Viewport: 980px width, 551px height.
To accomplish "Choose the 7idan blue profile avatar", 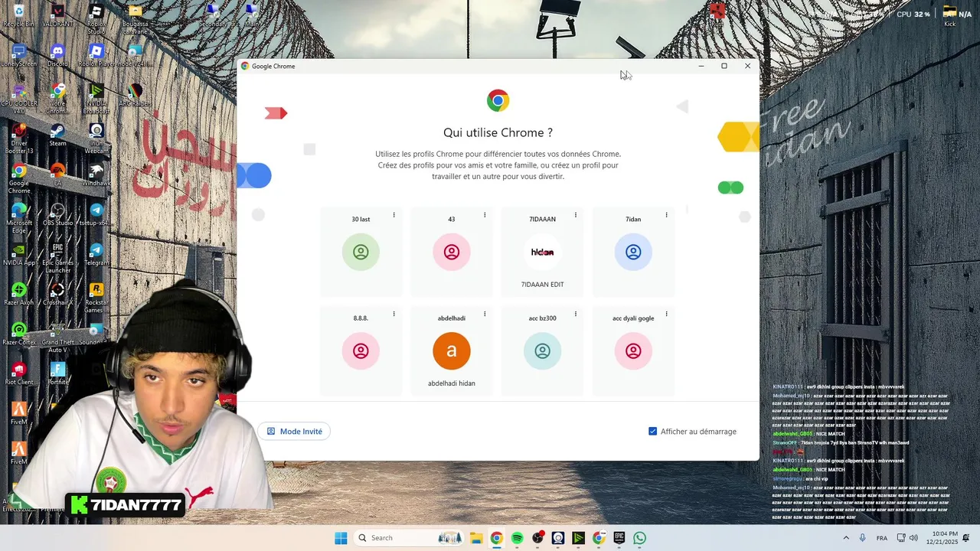I will (x=633, y=252).
